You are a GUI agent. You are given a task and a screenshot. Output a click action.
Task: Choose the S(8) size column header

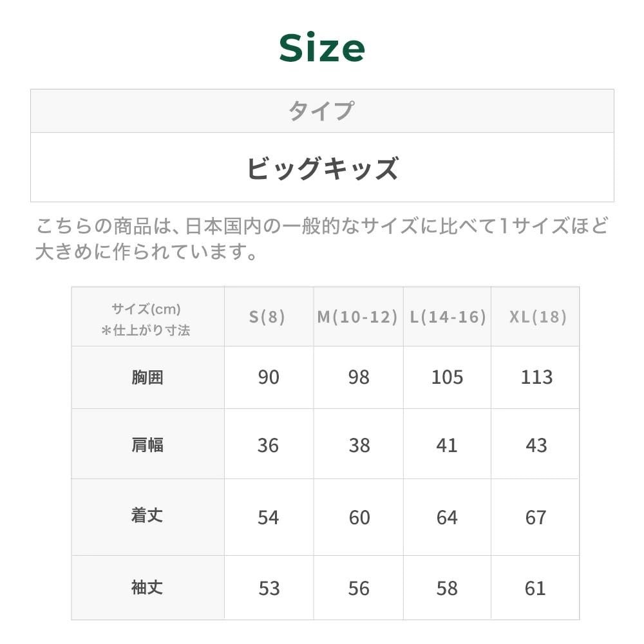point(268,317)
